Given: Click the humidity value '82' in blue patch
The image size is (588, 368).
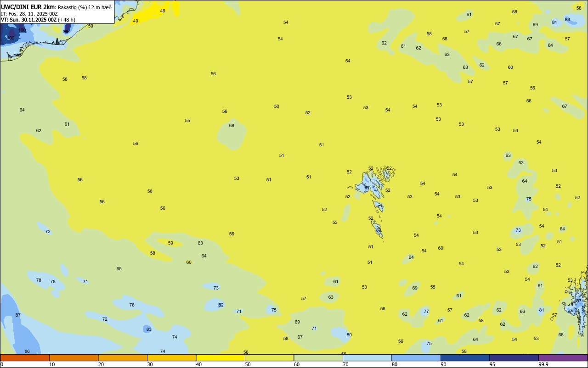Looking at the screenshot, I should pos(221,305).
